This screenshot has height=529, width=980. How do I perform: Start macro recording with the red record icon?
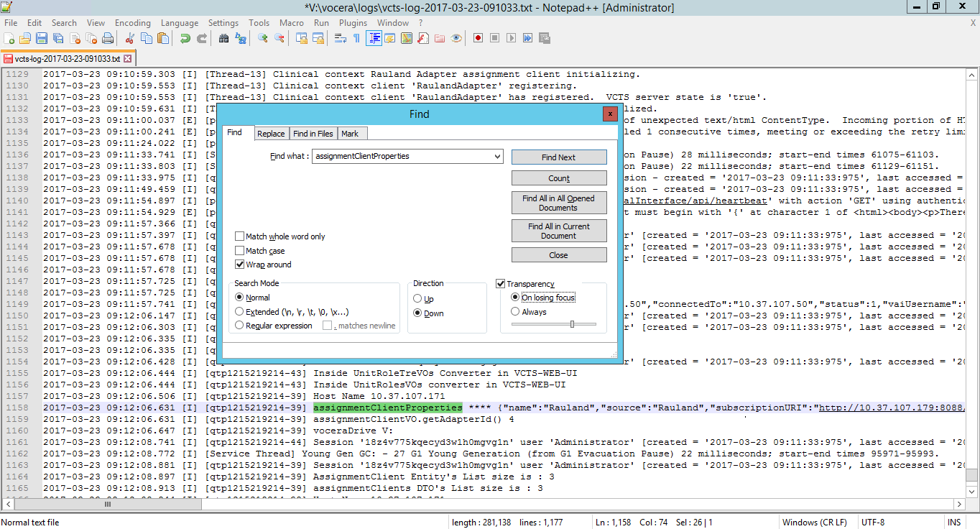click(x=478, y=38)
